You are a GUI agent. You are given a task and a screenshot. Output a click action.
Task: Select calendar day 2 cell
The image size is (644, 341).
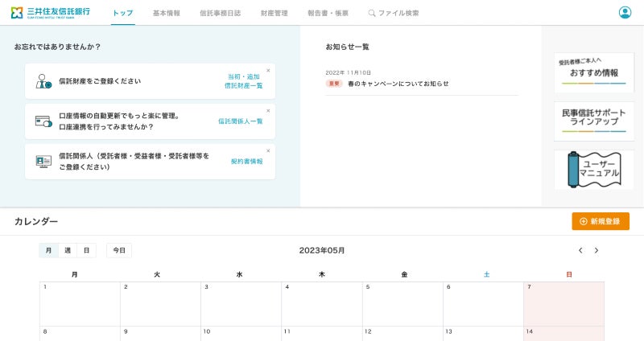tap(160, 304)
